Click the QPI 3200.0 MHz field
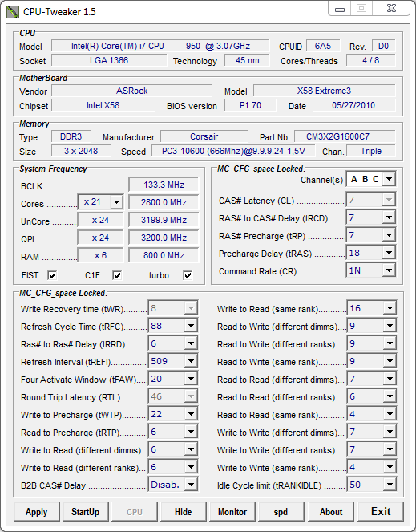 (164, 238)
